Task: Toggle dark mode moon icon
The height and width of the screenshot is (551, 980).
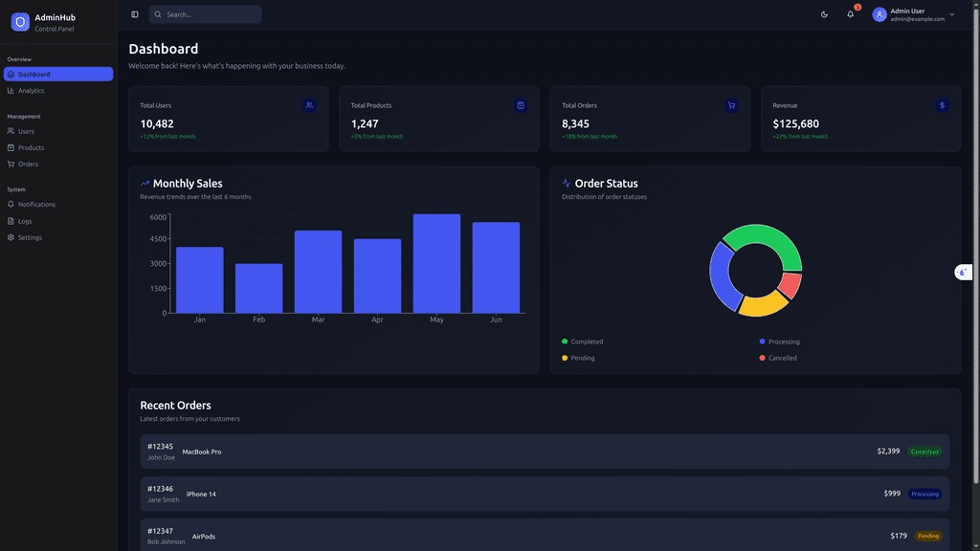Action: [825, 14]
